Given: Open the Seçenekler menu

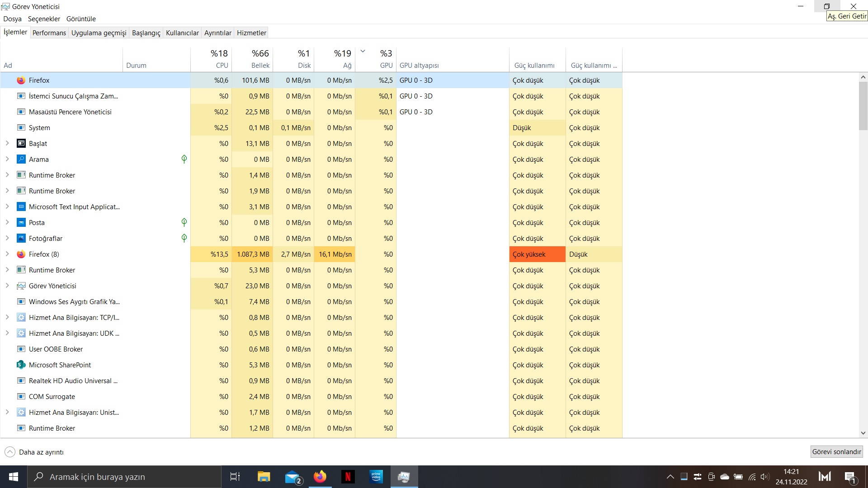Looking at the screenshot, I should 44,19.
